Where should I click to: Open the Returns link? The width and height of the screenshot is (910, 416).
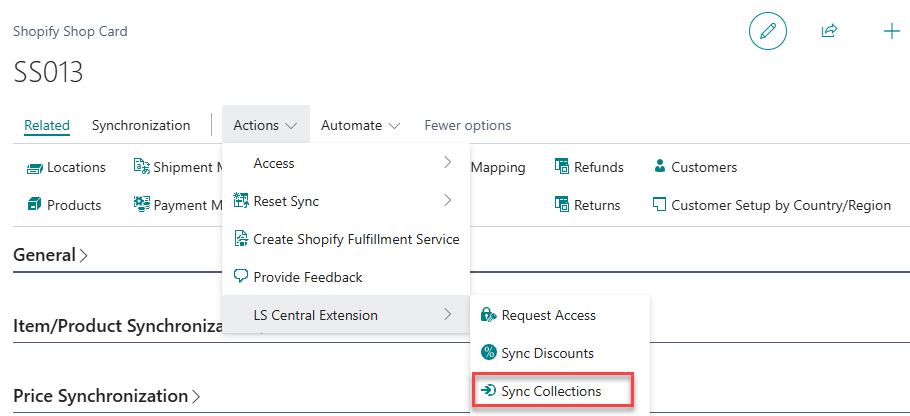pos(597,205)
